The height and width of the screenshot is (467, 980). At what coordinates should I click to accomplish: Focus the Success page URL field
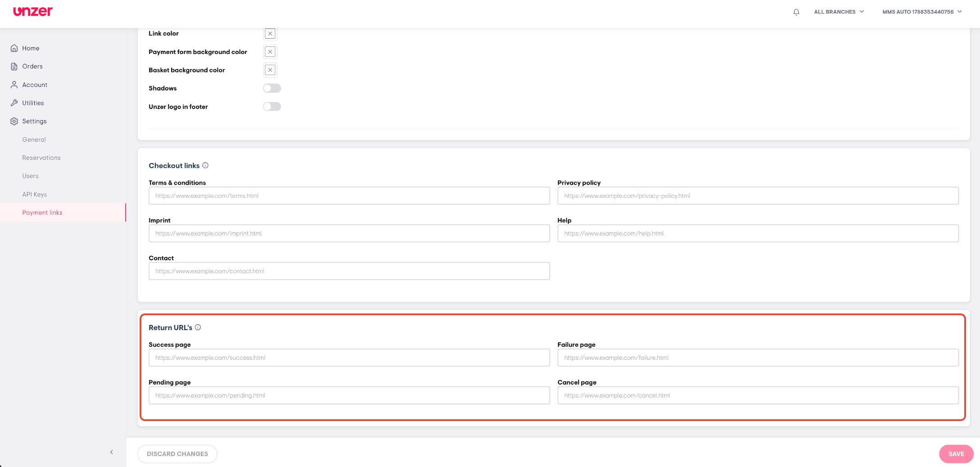coord(349,358)
